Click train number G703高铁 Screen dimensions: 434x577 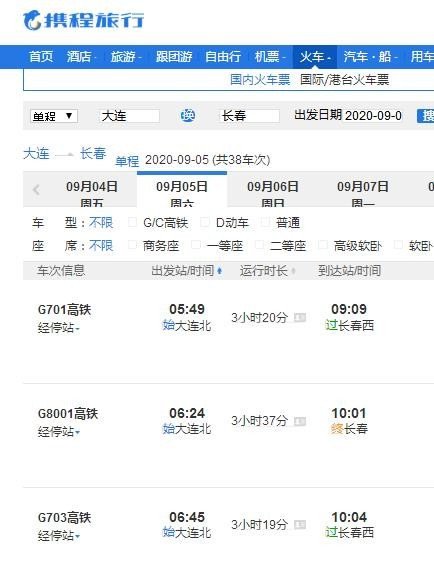pos(64,518)
